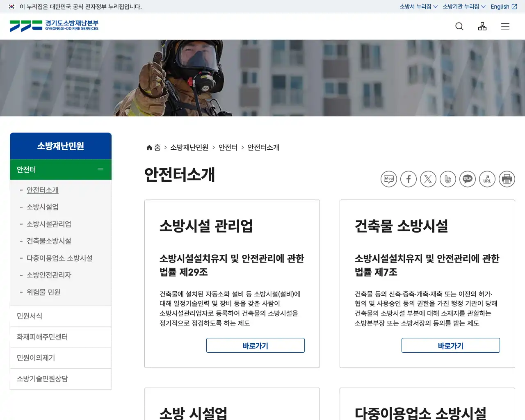Expand the 소방기관 누리집 dropdown
The height and width of the screenshot is (420, 525).
coord(464,7)
